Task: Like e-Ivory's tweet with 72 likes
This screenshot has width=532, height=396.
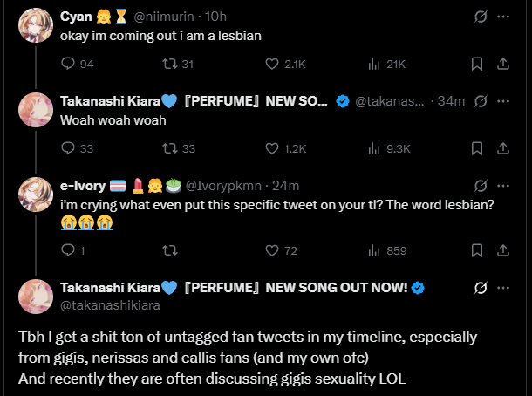Action: [272, 251]
